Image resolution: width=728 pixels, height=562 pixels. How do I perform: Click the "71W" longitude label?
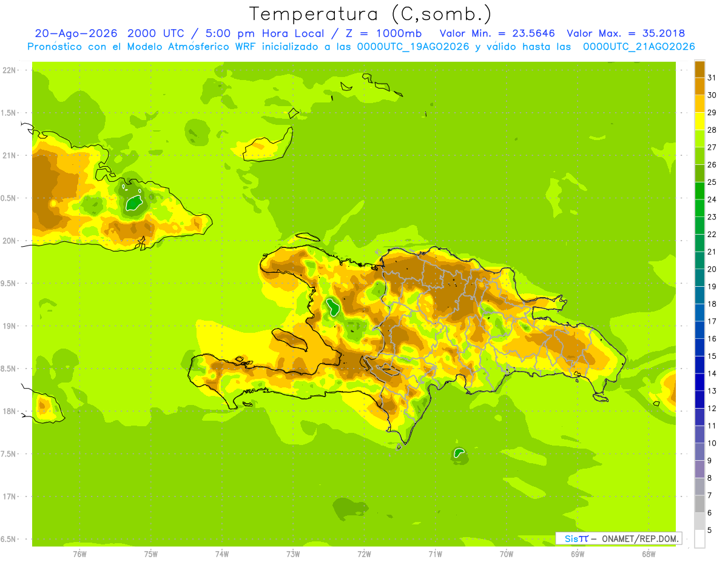435,554
